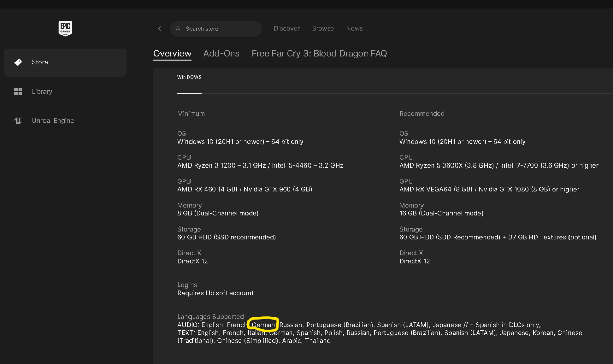The height and width of the screenshot is (364, 613).
Task: Click the Store price tag icon
Action: click(x=18, y=62)
